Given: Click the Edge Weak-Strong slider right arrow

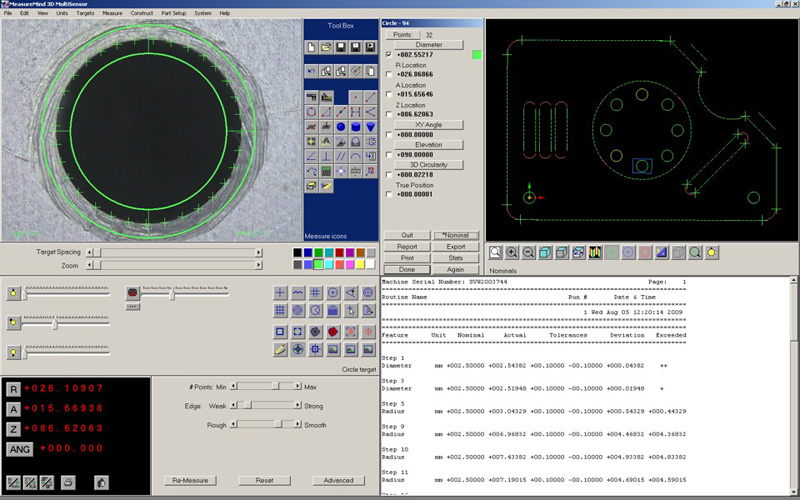Looking at the screenshot, I should coord(298,405).
